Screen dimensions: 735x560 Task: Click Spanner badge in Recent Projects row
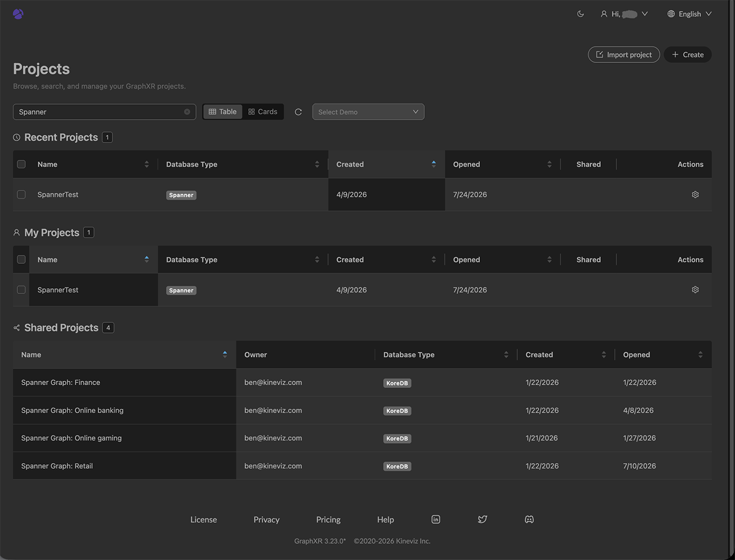tap(181, 195)
